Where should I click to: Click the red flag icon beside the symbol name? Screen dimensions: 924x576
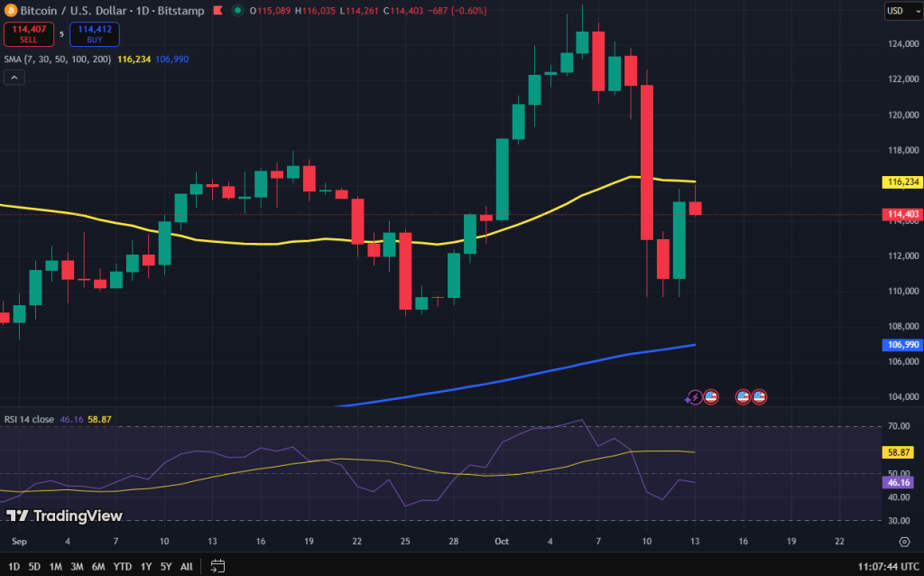217,11
